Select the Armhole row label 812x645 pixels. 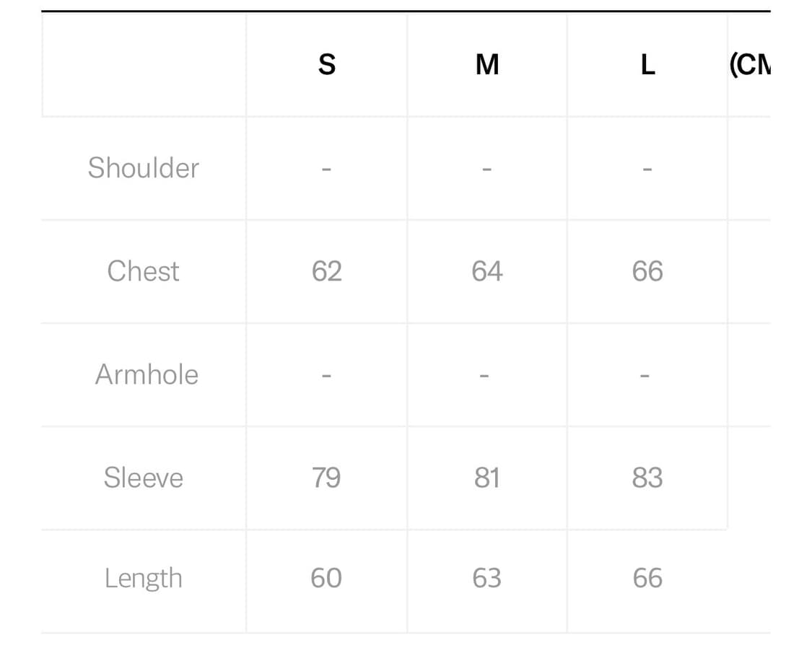(147, 374)
